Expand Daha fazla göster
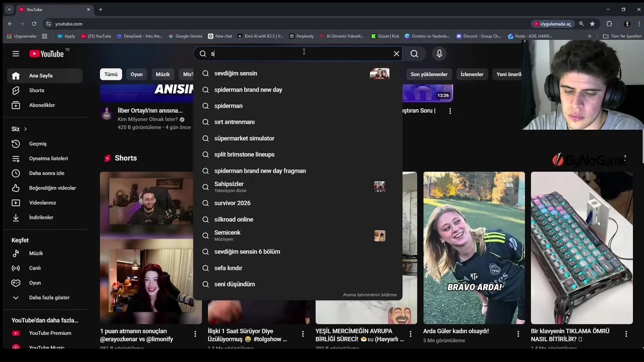This screenshot has width=644, height=362. tap(45, 298)
